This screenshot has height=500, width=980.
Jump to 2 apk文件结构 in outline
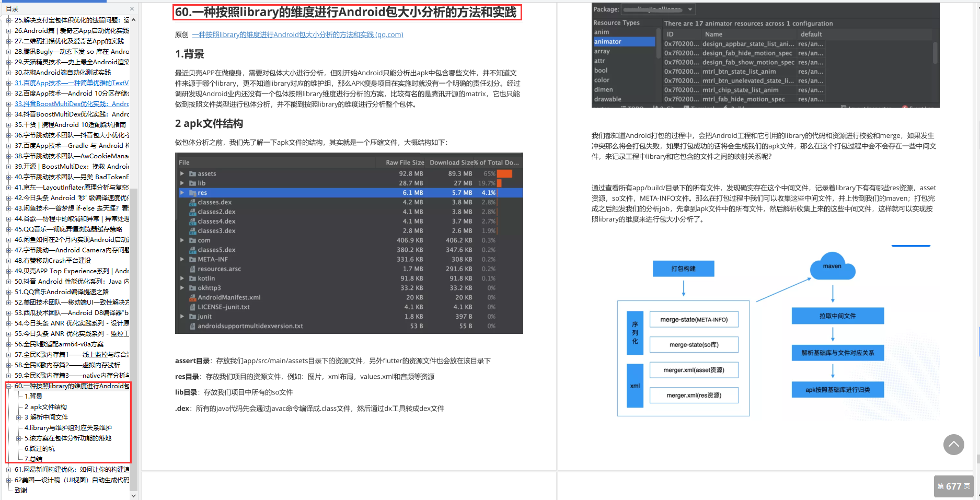[45, 407]
